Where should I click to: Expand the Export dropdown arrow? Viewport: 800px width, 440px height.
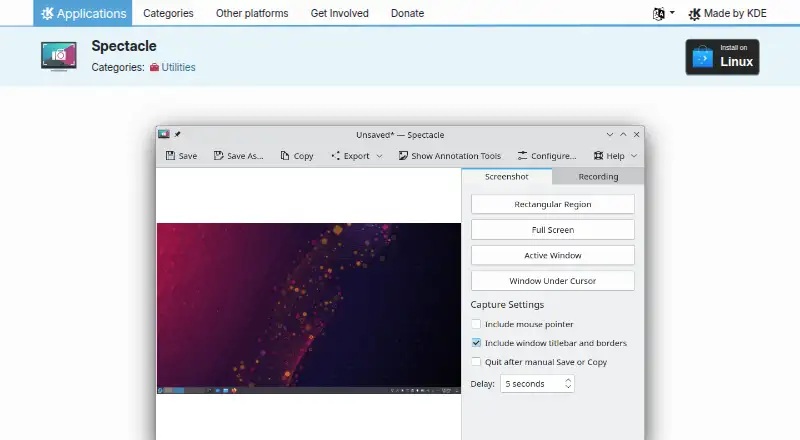380,156
